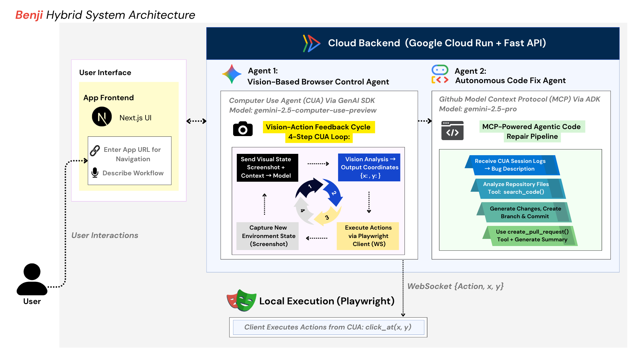Click Execute Actions via Playwright box
The width and height of the screenshot is (644, 362).
tap(368, 236)
